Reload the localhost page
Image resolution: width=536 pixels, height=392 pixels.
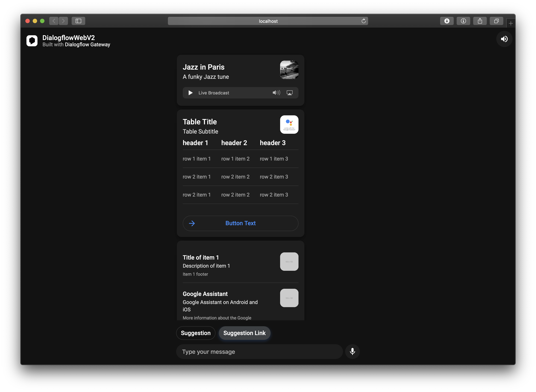pyautogui.click(x=364, y=21)
